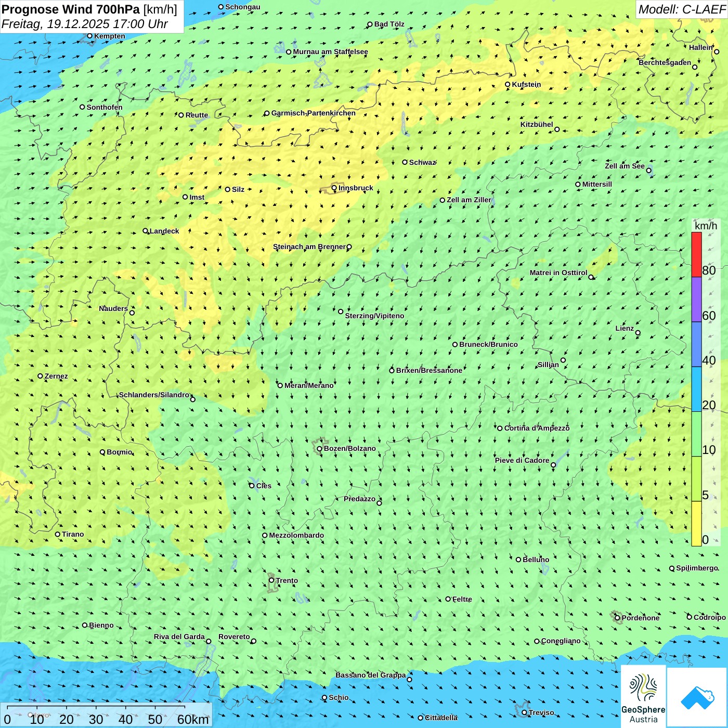Click the 'Bad Tölz' label

pyautogui.click(x=389, y=24)
